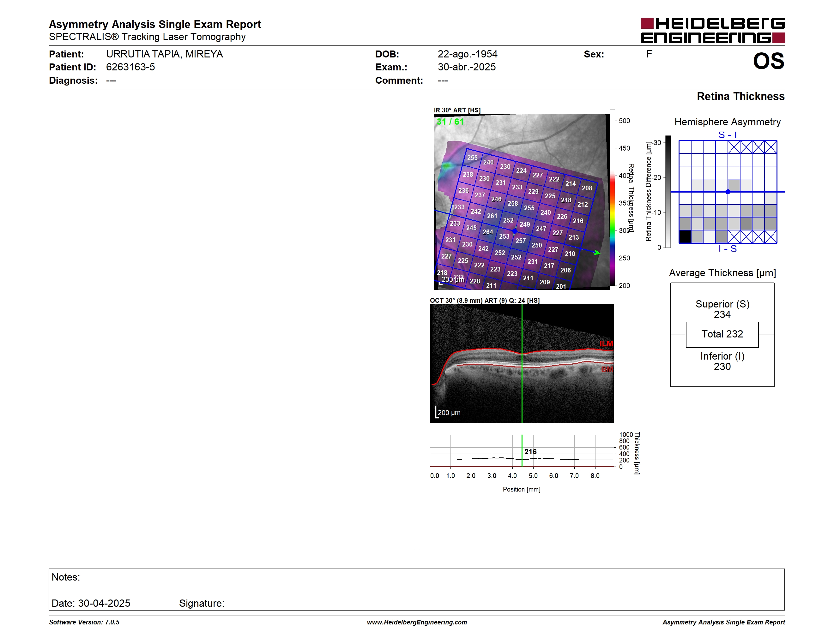Screen dimensions: 834x644
Task: Click the DOB value 22-ago.-1954
Action: click(468, 54)
